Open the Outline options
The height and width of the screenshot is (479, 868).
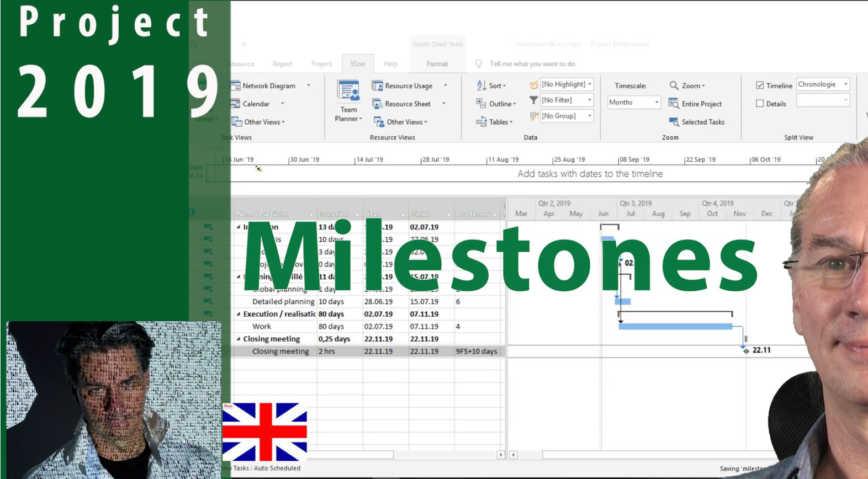click(496, 104)
